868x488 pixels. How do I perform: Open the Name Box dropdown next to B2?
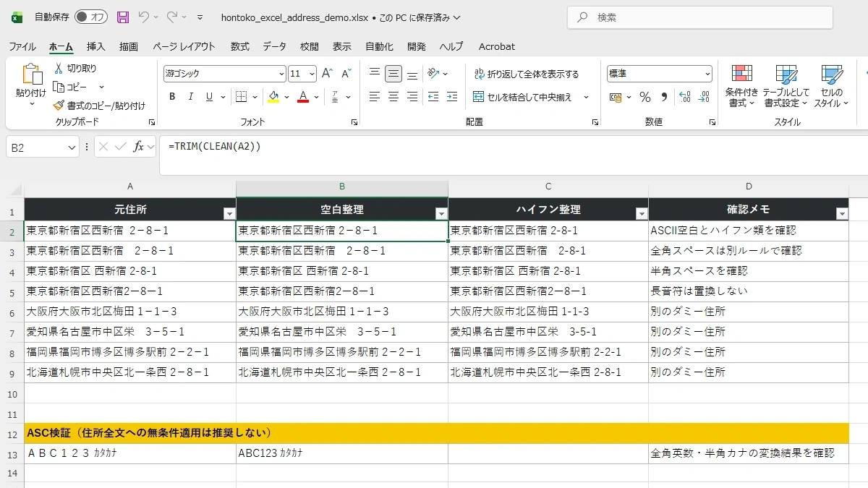click(72, 147)
